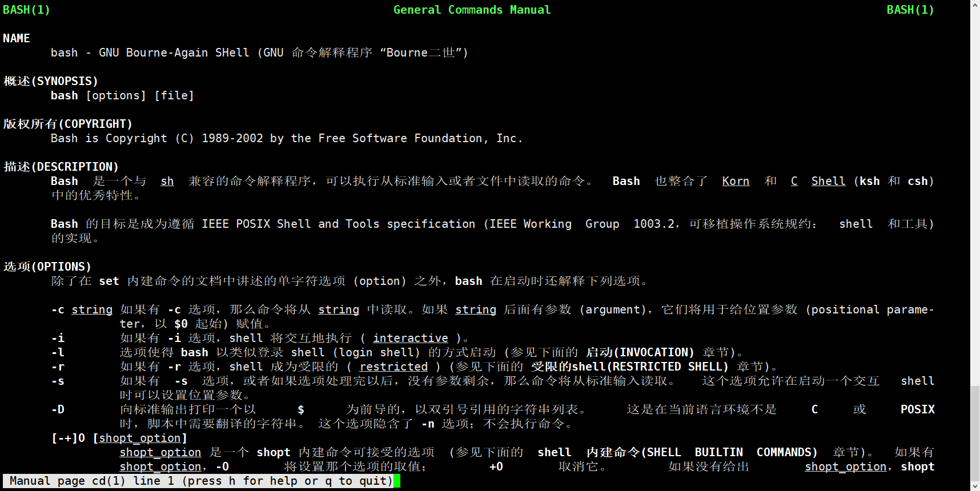980x491 pixels.
Task: Click the "1989-2002" copyright years
Action: pos(232,138)
